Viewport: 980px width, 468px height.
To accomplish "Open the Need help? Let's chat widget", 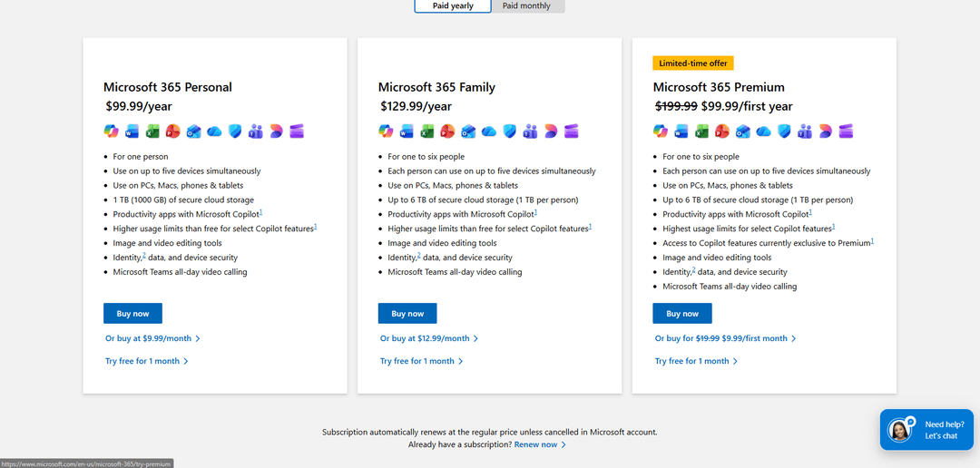I will click(x=926, y=429).
